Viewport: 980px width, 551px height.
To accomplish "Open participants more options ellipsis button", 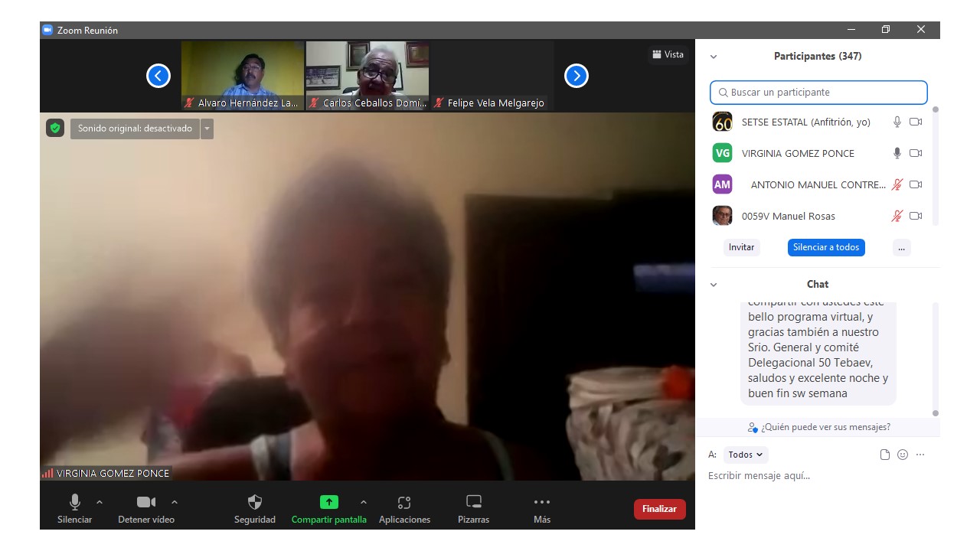I will [902, 247].
